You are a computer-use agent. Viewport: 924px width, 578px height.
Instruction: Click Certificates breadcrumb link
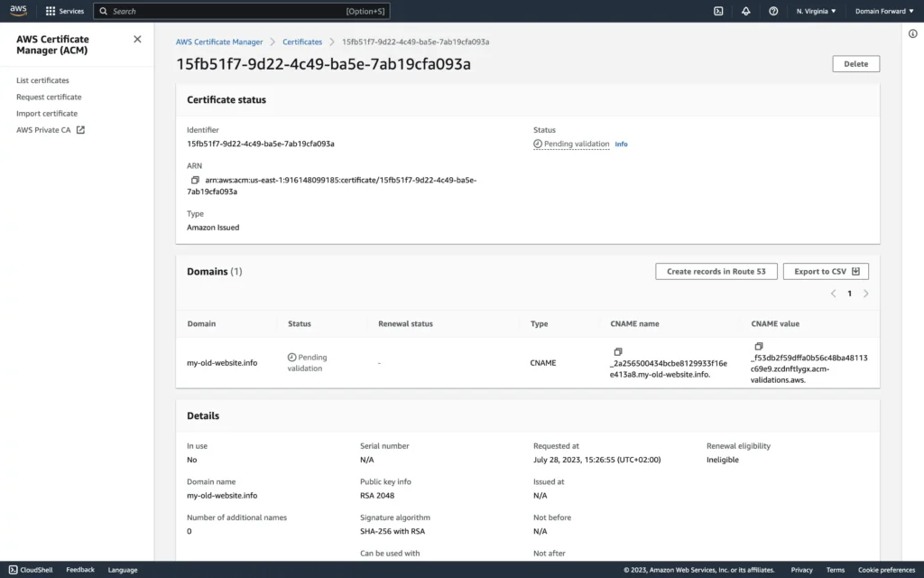point(302,42)
